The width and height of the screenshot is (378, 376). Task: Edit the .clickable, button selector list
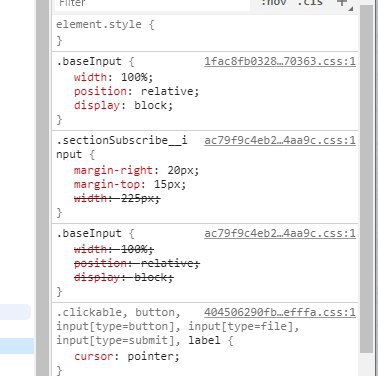coord(177,327)
